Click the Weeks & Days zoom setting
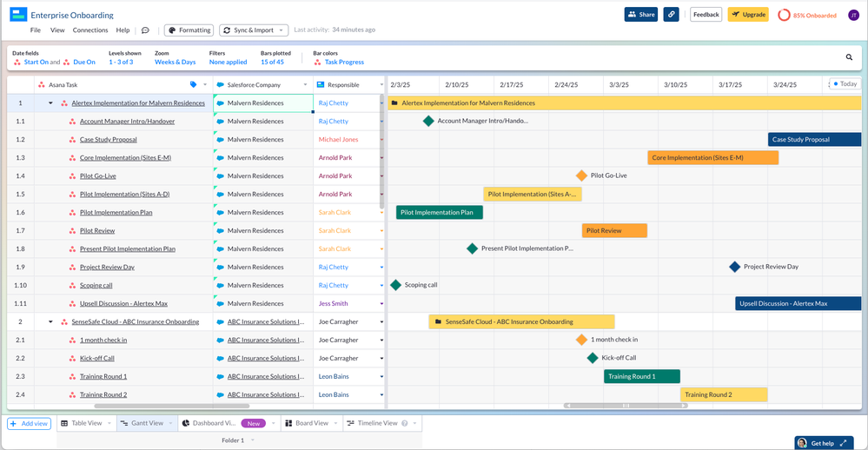The image size is (868, 450). [175, 62]
